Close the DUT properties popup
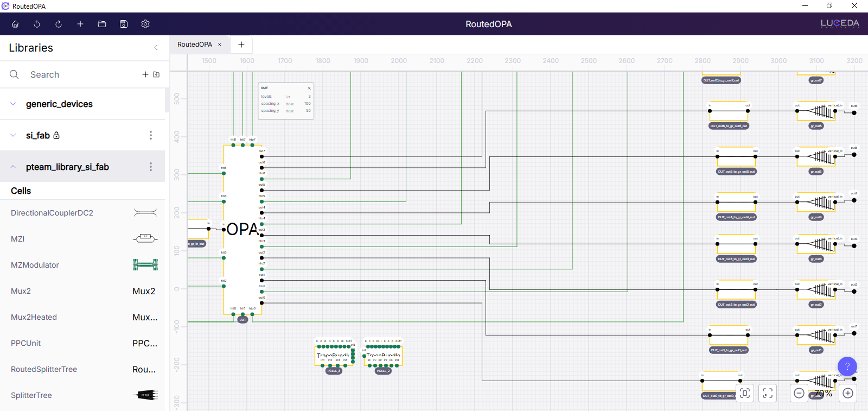Viewport: 868px width, 411px height. [x=309, y=88]
